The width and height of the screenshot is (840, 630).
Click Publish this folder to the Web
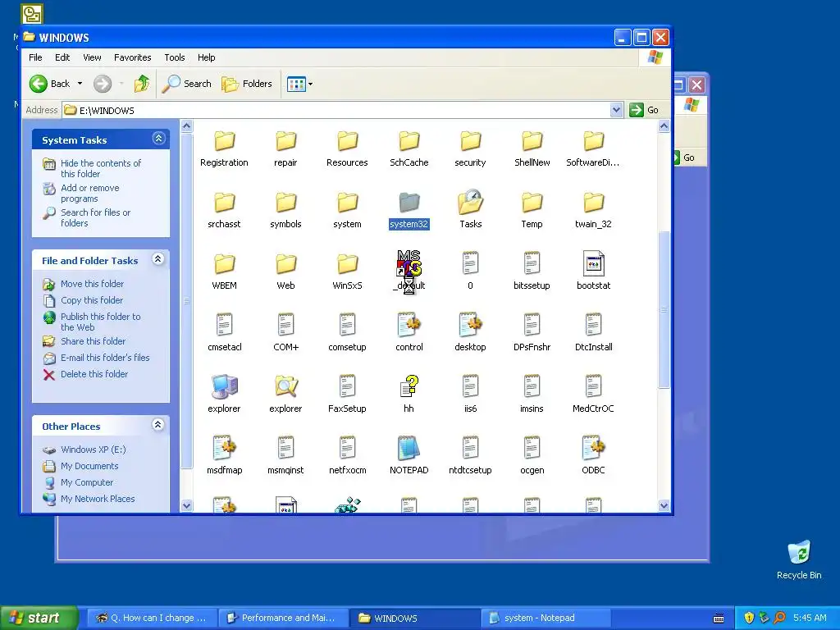click(x=101, y=322)
